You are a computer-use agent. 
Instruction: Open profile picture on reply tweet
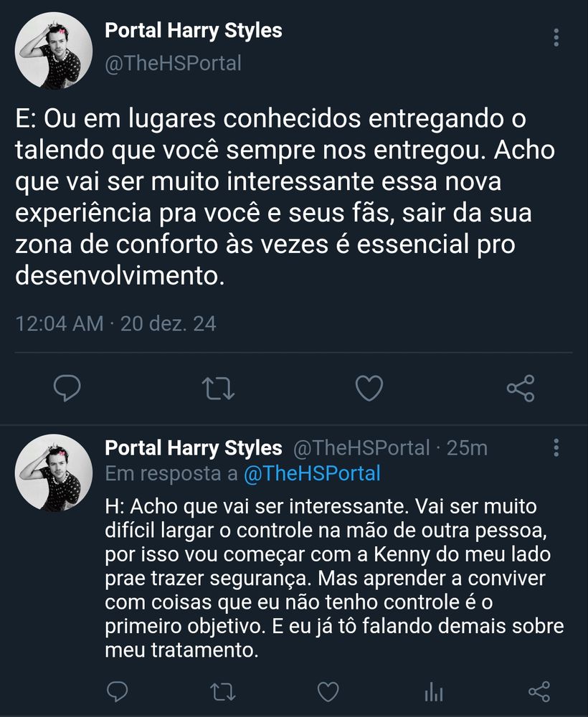tap(54, 473)
